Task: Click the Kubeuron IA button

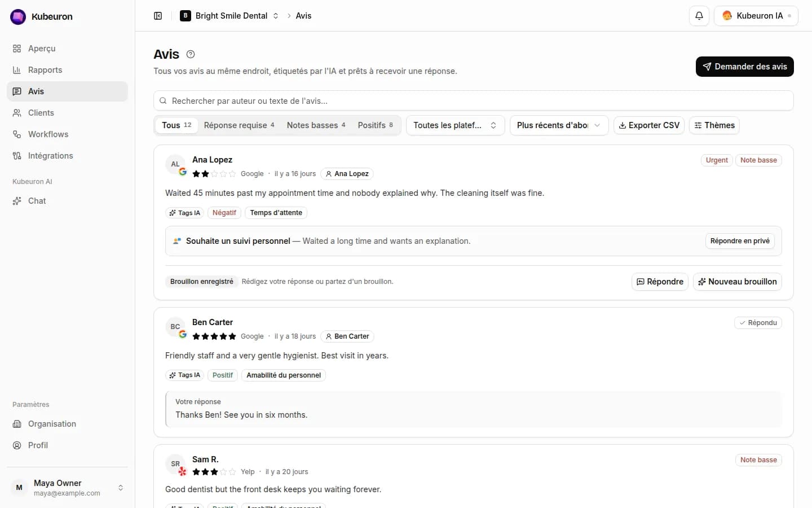Action: coord(756,16)
